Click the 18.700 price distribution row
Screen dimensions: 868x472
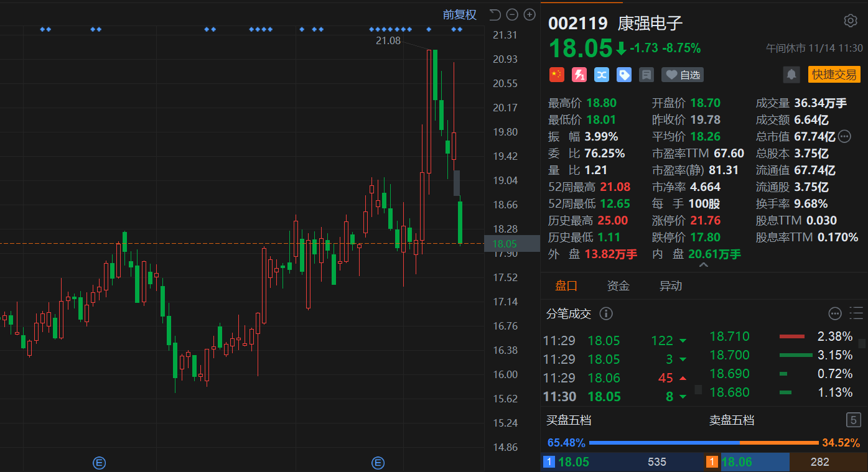[x=781, y=355]
